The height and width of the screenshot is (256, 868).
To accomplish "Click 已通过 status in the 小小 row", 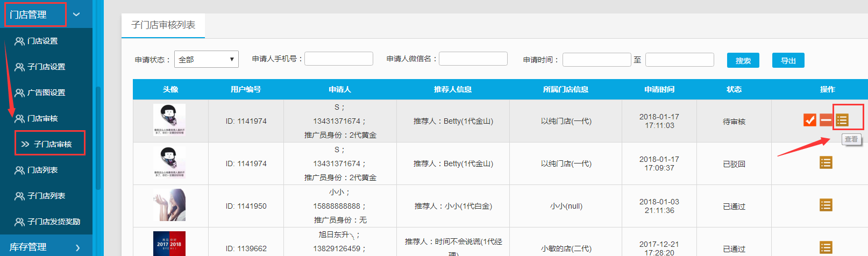I will pyautogui.click(x=734, y=207).
